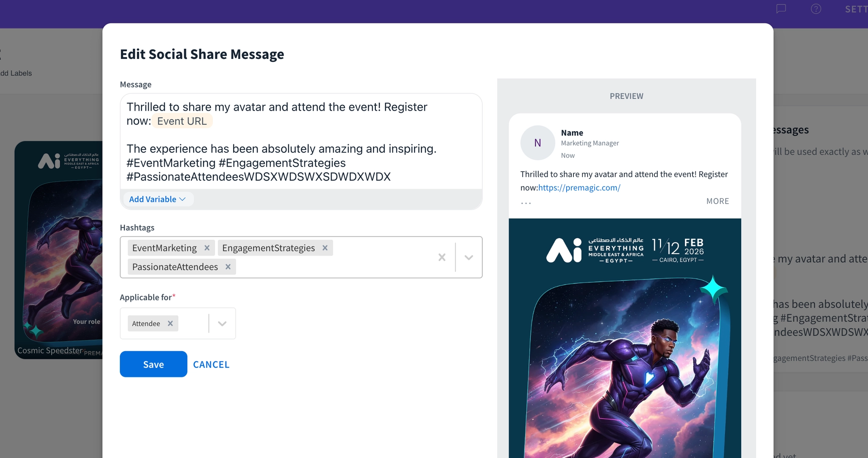The height and width of the screenshot is (458, 868).
Task: Open Settings in the top bar
Action: pos(856,9)
